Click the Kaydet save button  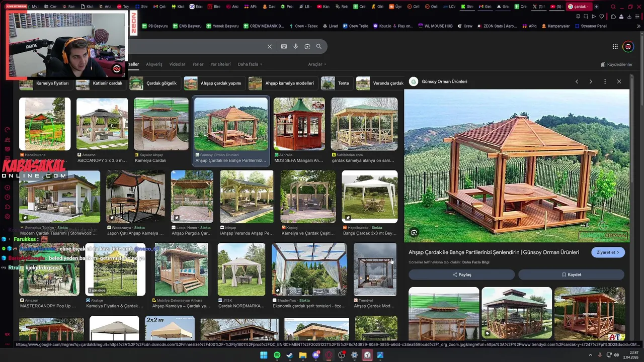571,275
